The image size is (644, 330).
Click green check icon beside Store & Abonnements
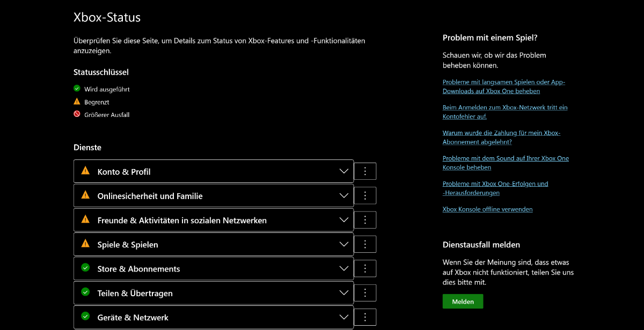tap(85, 267)
